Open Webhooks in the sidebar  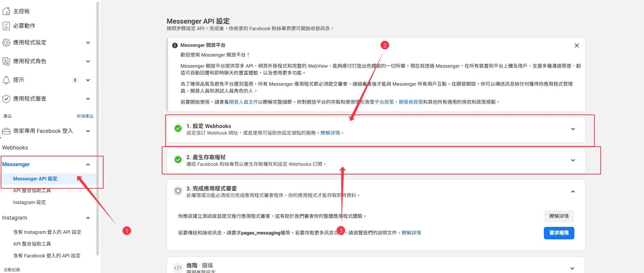click(x=15, y=148)
